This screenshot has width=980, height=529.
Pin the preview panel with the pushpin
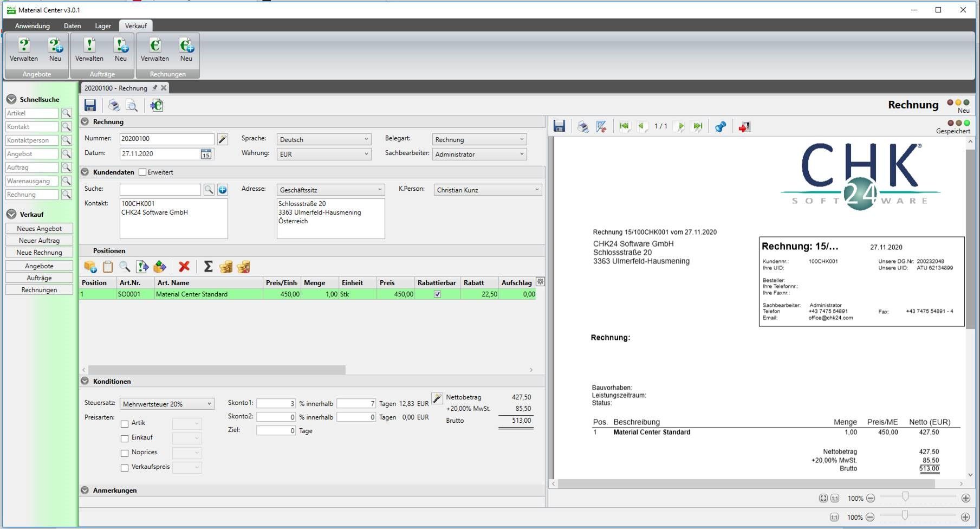(x=720, y=127)
